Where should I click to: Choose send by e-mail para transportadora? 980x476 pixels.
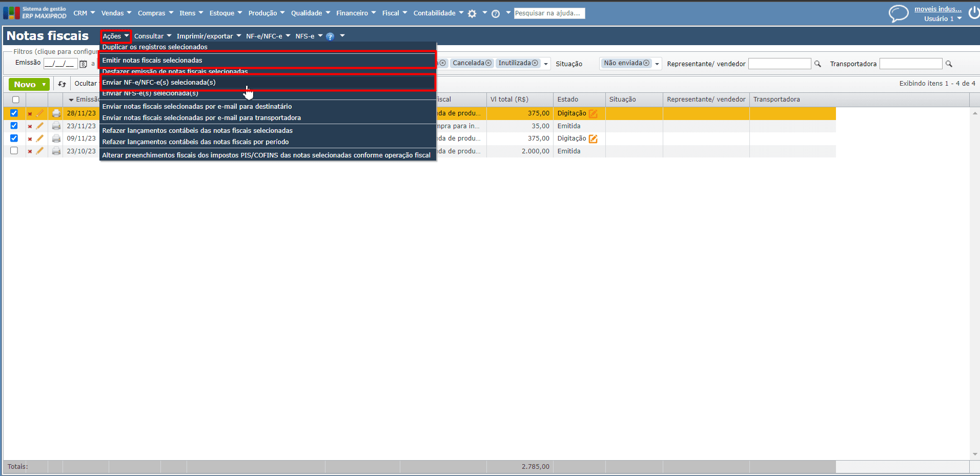pos(201,118)
